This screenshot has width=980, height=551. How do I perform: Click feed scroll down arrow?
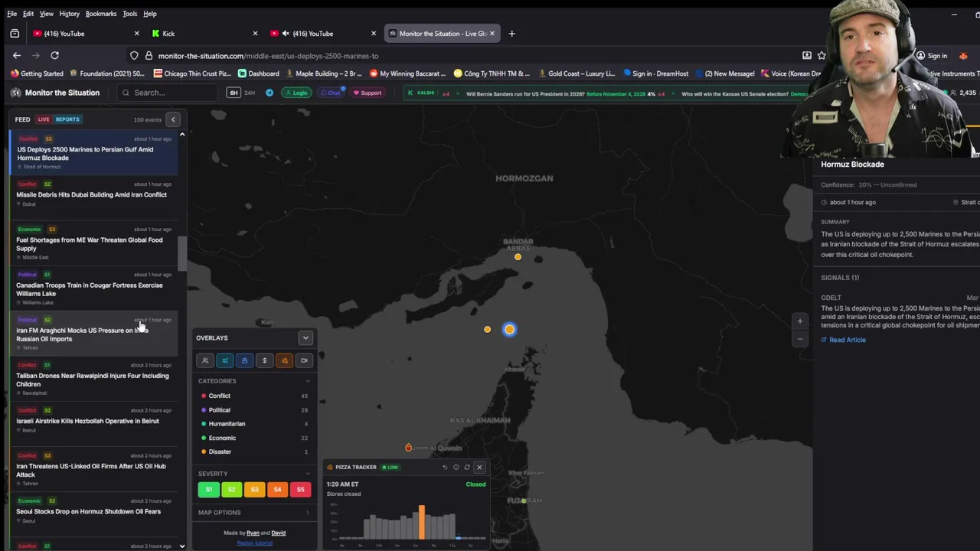[182, 546]
